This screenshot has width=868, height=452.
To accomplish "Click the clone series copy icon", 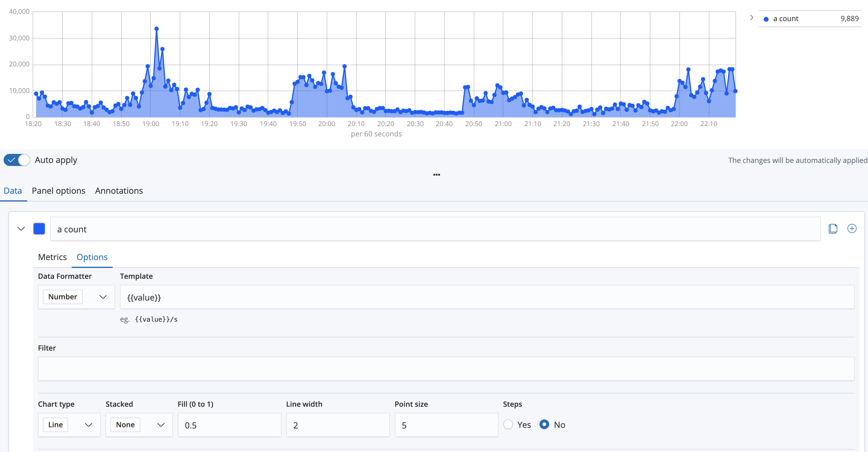I will tap(833, 229).
